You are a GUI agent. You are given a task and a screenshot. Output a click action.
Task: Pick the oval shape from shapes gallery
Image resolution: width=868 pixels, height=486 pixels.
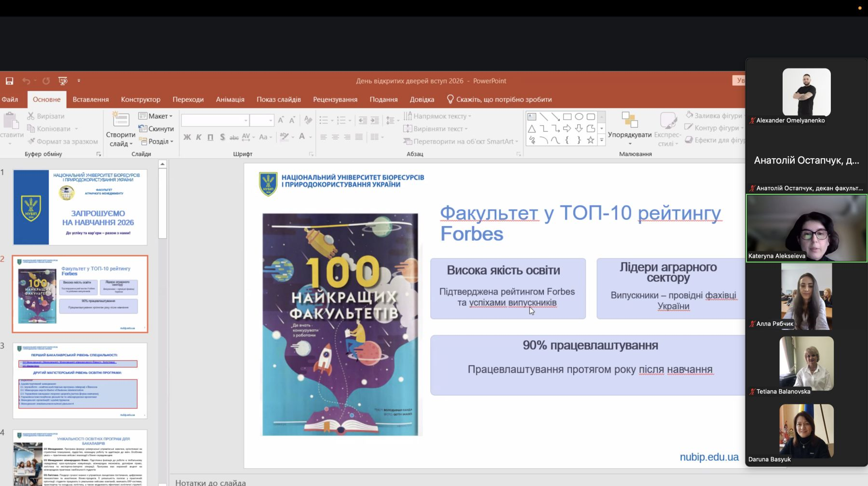(579, 117)
